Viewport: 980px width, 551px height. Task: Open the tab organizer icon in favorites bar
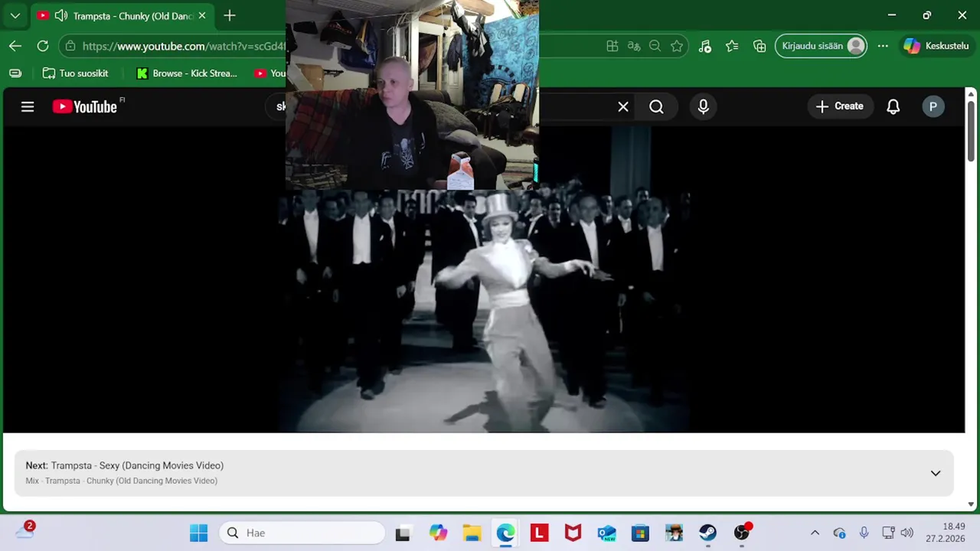[x=15, y=73]
